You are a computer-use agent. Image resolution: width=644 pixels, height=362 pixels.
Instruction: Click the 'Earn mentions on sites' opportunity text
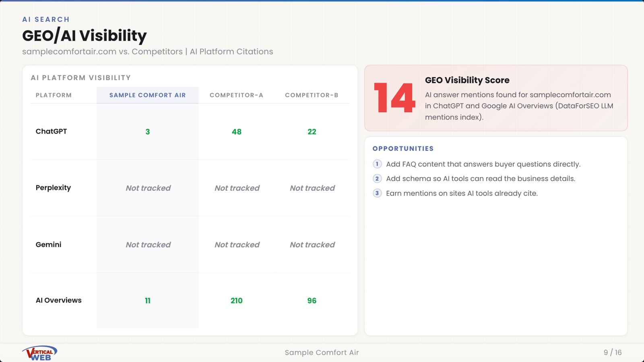(x=462, y=193)
